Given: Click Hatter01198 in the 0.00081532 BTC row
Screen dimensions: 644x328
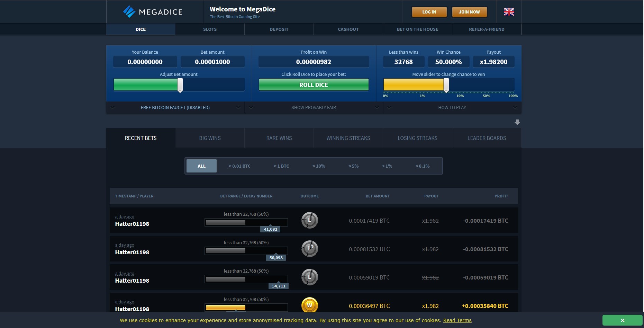Looking at the screenshot, I should coord(132,252).
